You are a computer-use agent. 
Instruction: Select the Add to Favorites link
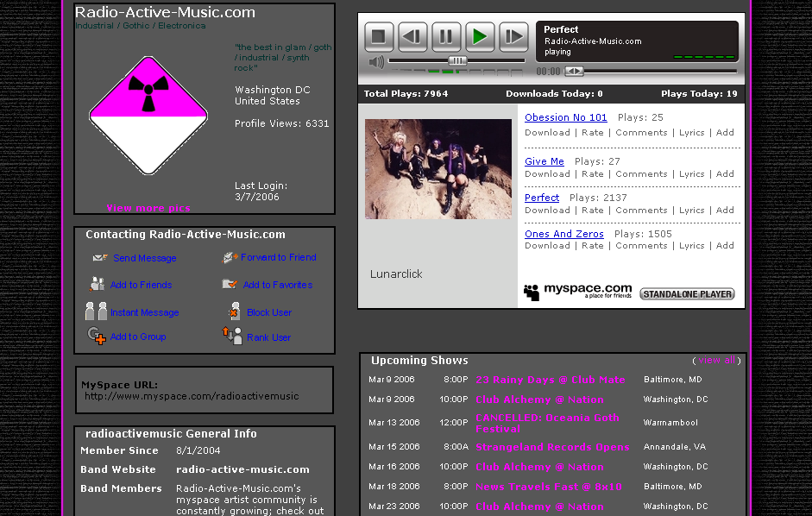278,285
